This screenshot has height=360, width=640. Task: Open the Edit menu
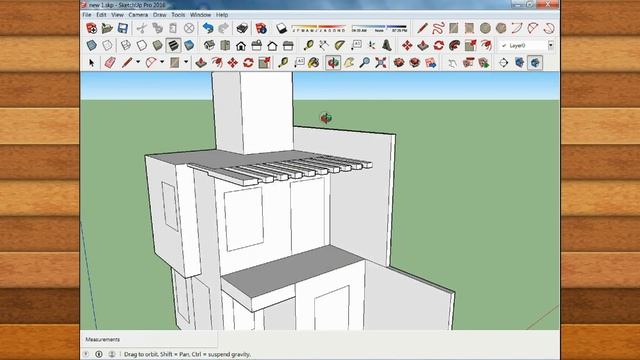[101, 15]
